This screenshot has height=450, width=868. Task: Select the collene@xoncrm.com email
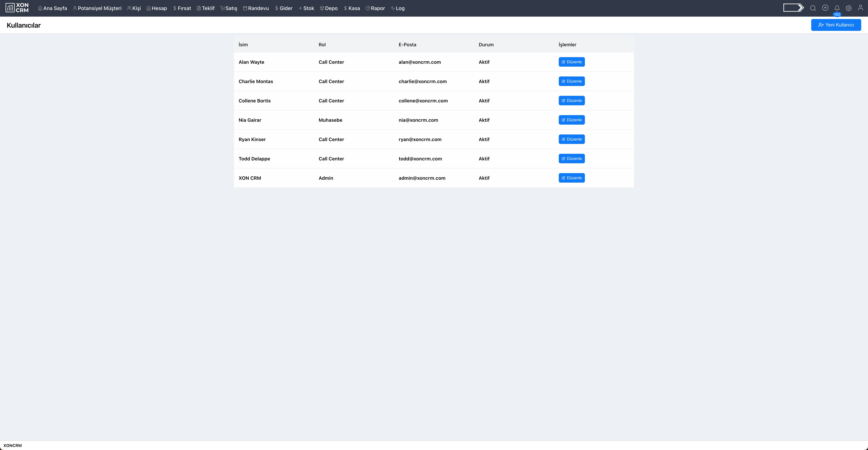[423, 101]
